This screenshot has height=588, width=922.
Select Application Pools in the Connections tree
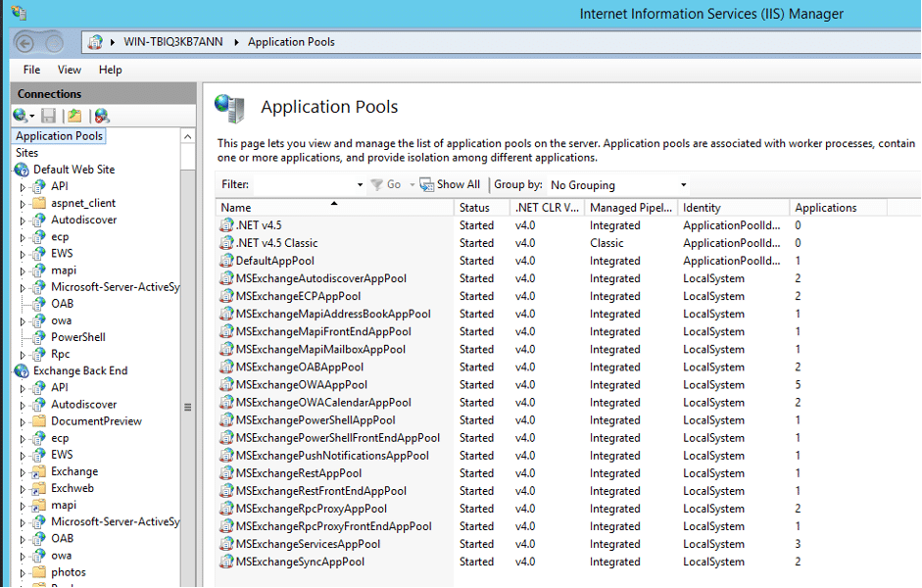pos(60,136)
